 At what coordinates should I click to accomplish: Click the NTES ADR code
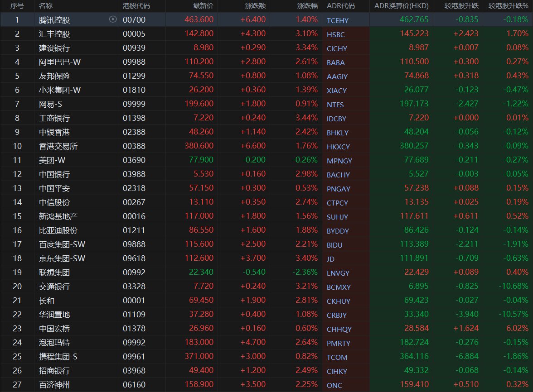[335, 105]
